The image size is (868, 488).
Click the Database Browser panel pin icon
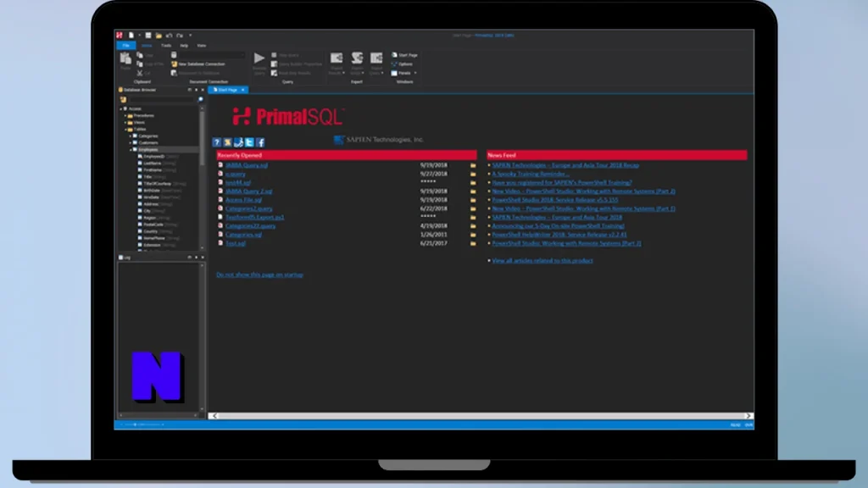click(196, 90)
